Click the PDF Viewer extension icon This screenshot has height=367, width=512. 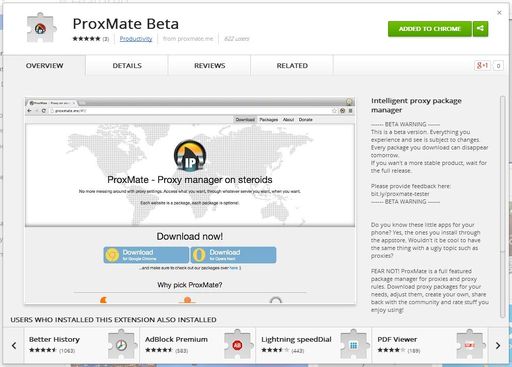469,345
